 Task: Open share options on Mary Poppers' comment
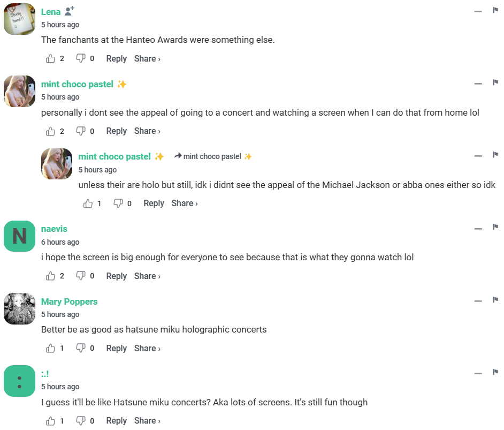point(145,348)
